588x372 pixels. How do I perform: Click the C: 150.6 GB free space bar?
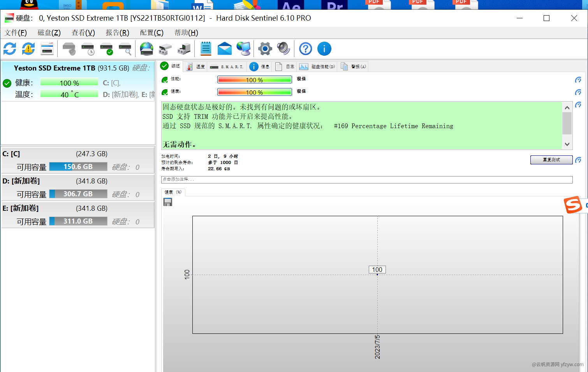coord(78,167)
